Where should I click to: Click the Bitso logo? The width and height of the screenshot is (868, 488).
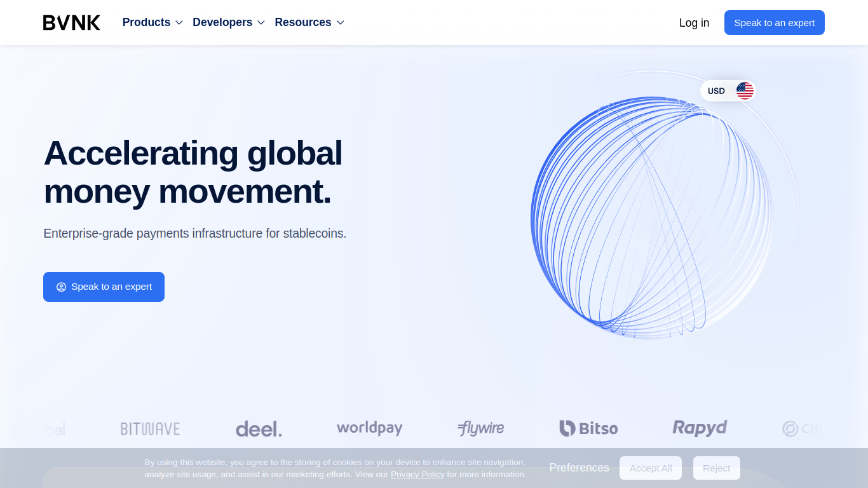[588, 428]
